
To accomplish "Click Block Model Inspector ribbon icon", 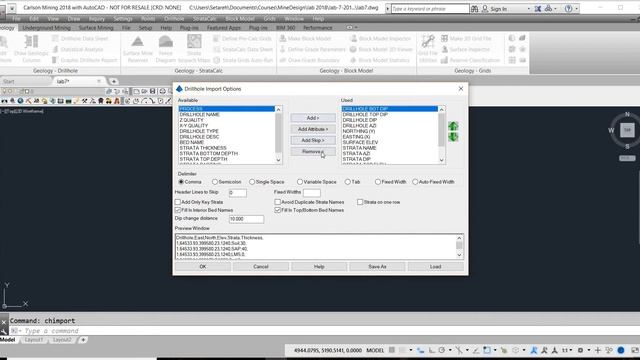I will (x=353, y=38).
